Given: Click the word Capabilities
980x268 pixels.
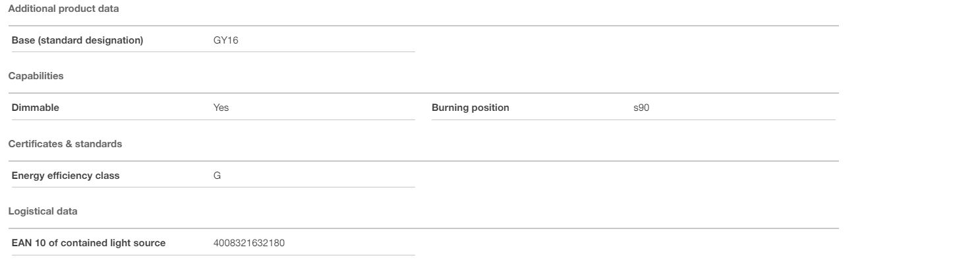Looking at the screenshot, I should click(36, 76).
